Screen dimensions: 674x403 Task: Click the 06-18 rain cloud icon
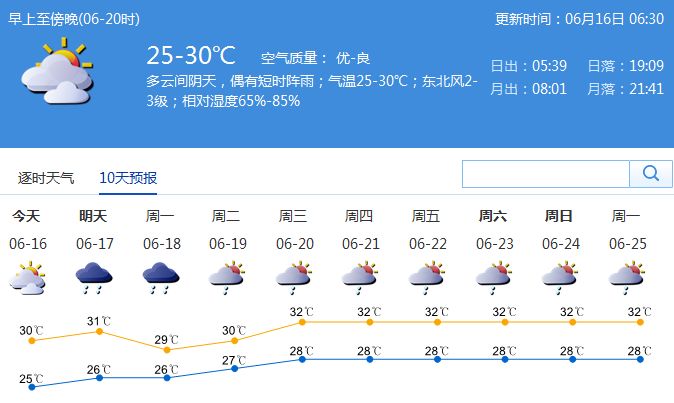point(161,278)
